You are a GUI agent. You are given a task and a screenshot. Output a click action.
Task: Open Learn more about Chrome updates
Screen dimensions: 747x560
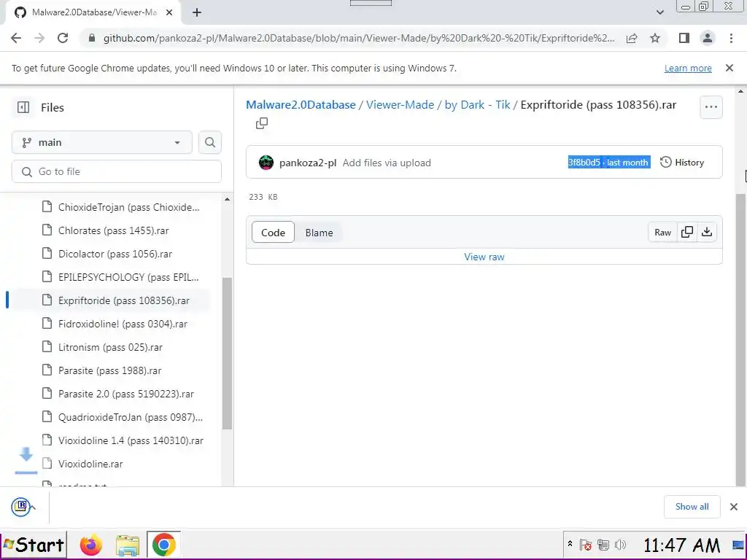(x=688, y=68)
